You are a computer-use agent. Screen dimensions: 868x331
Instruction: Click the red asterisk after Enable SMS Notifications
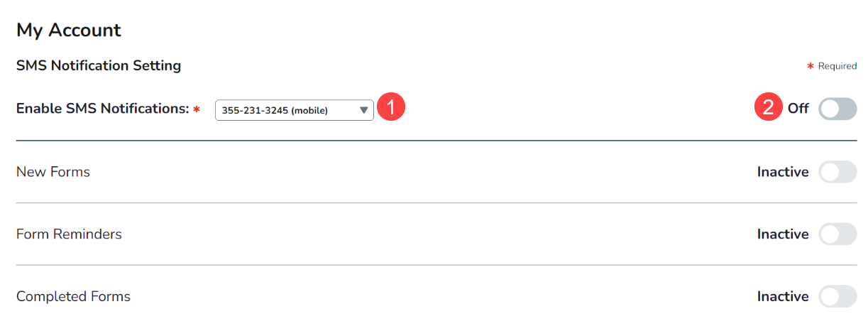coord(197,109)
